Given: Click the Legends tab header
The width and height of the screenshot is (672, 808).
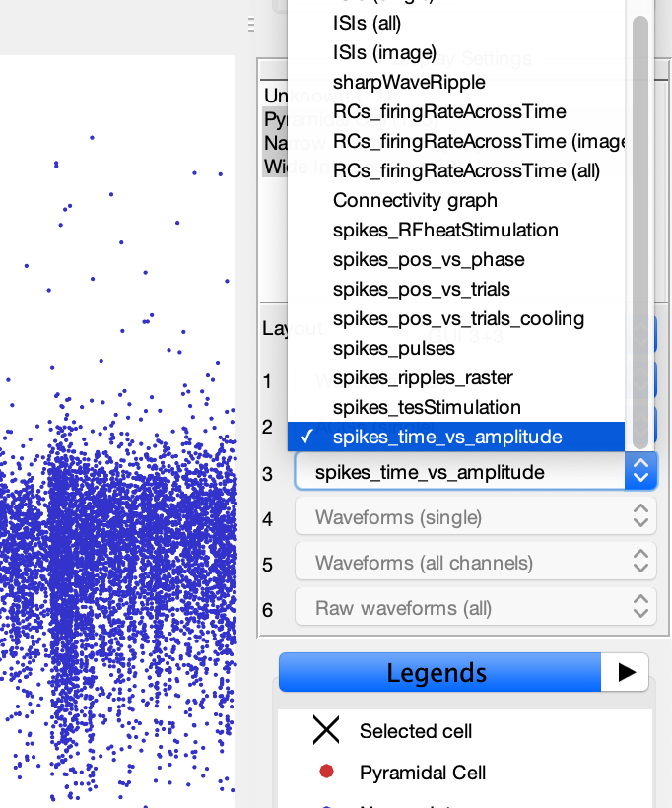Looking at the screenshot, I should (439, 672).
